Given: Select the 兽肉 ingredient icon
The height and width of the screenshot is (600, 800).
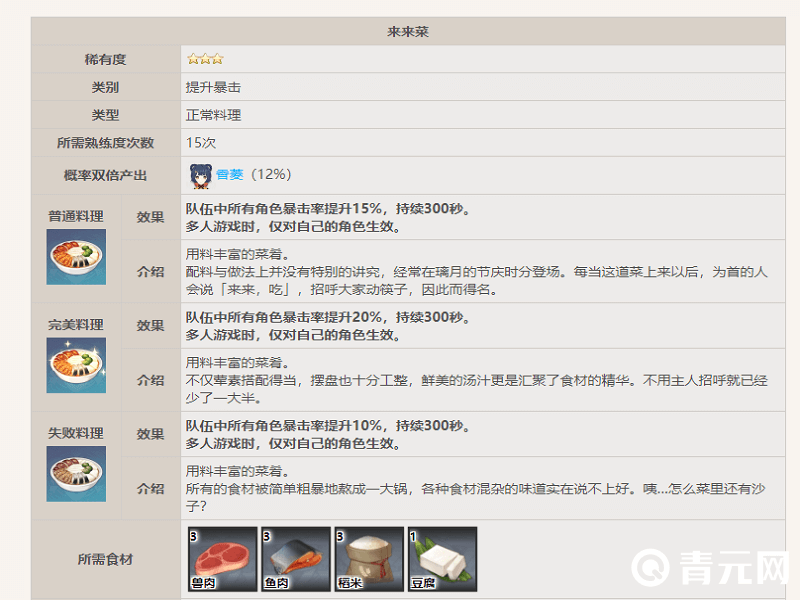Looking at the screenshot, I should tap(223, 559).
